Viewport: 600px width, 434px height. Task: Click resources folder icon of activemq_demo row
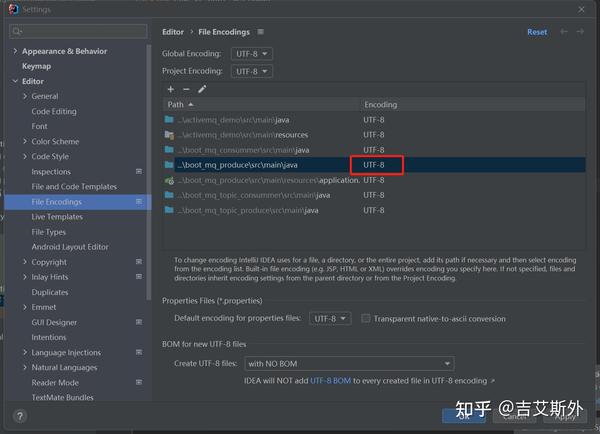169,135
